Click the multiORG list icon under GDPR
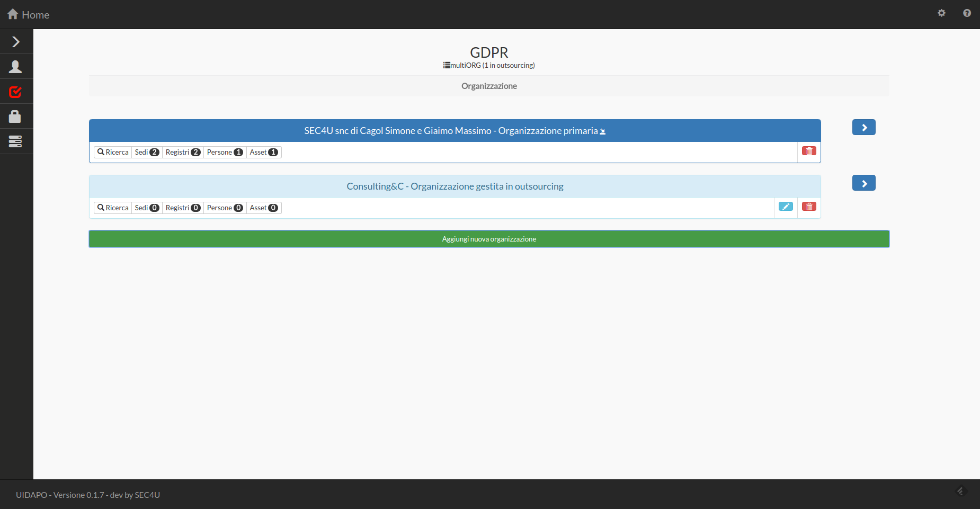Viewport: 980px width, 509px height. 447,65
